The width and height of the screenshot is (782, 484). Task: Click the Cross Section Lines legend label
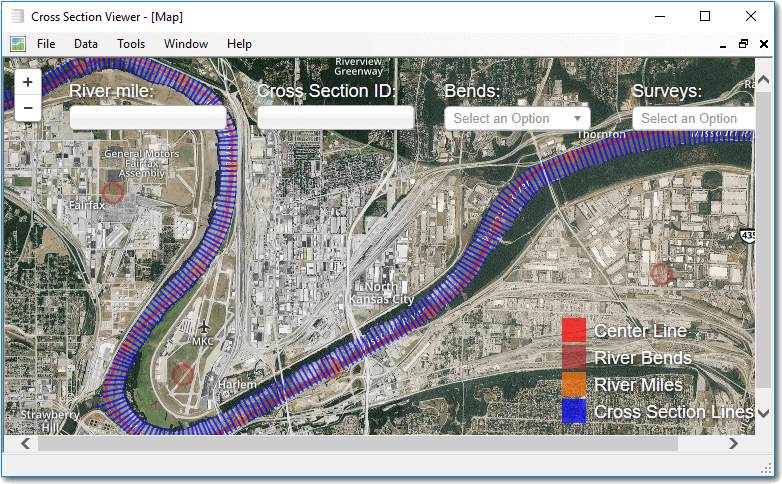[x=674, y=412]
